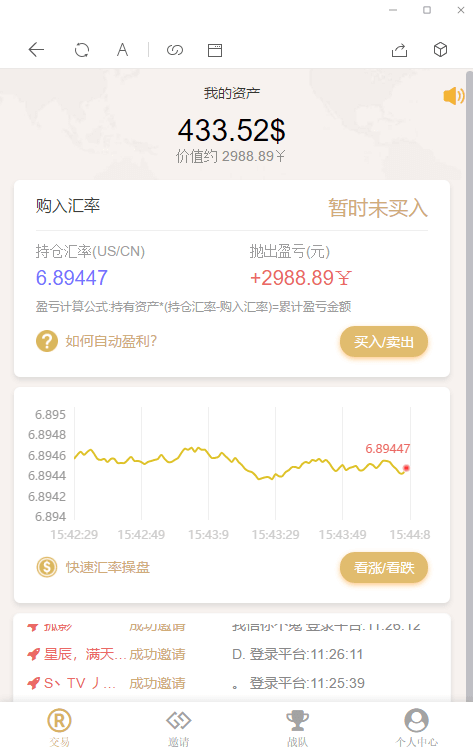Click the chain link icon in the toolbar
Viewport: 473px width, 754px height.
(174, 50)
